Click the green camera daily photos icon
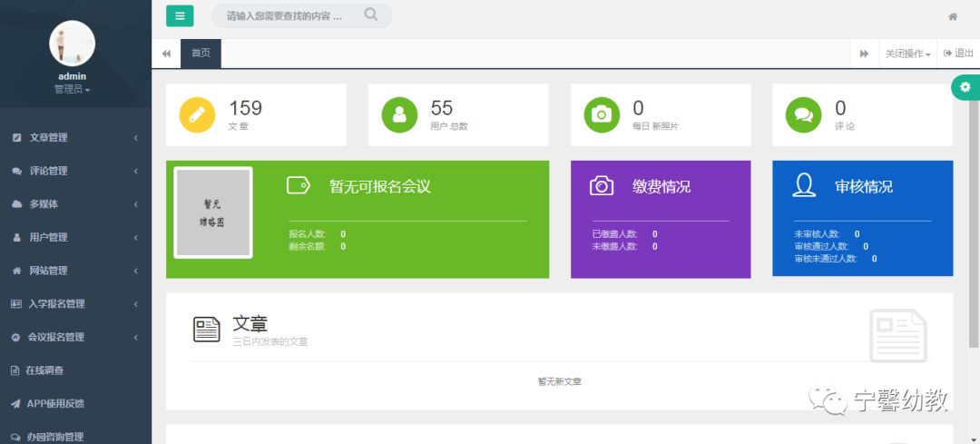The height and width of the screenshot is (444, 980). tap(601, 114)
